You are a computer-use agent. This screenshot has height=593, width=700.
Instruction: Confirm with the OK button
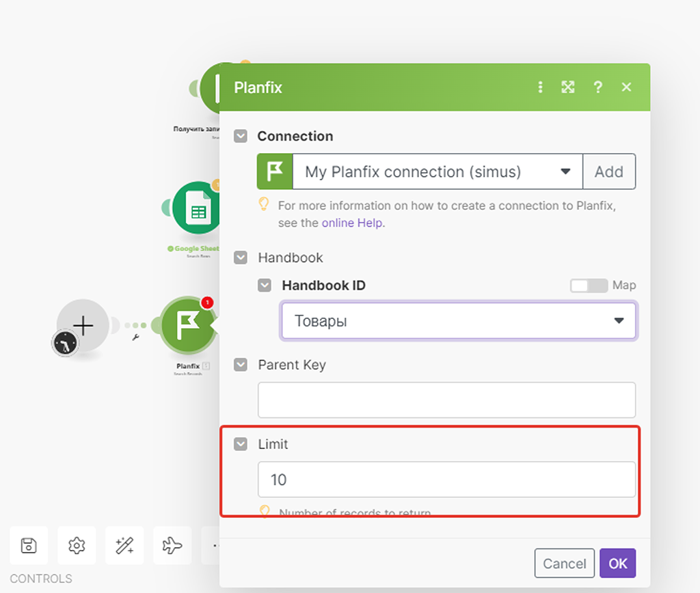coord(618,563)
